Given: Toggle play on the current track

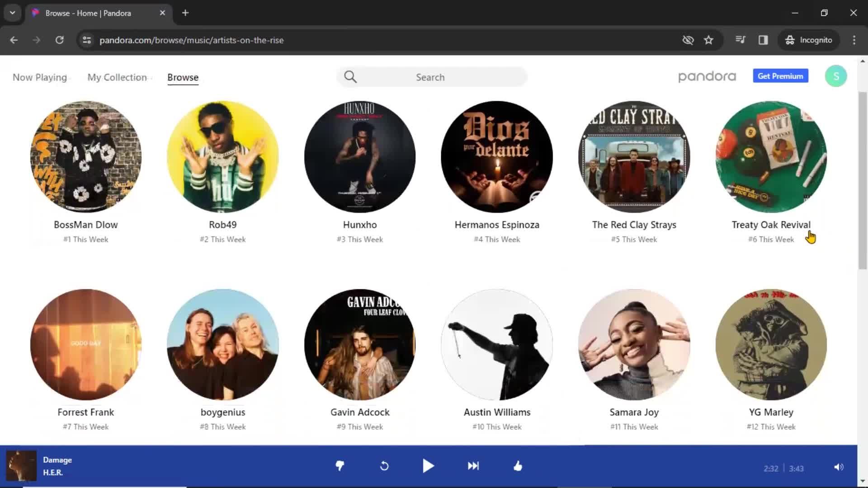Looking at the screenshot, I should point(429,466).
